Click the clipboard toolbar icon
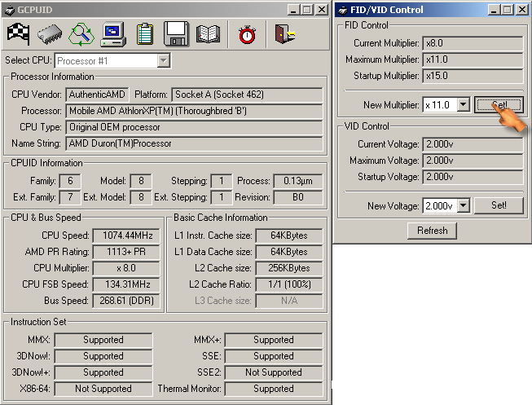This screenshot has height=405, width=532. 144,34
